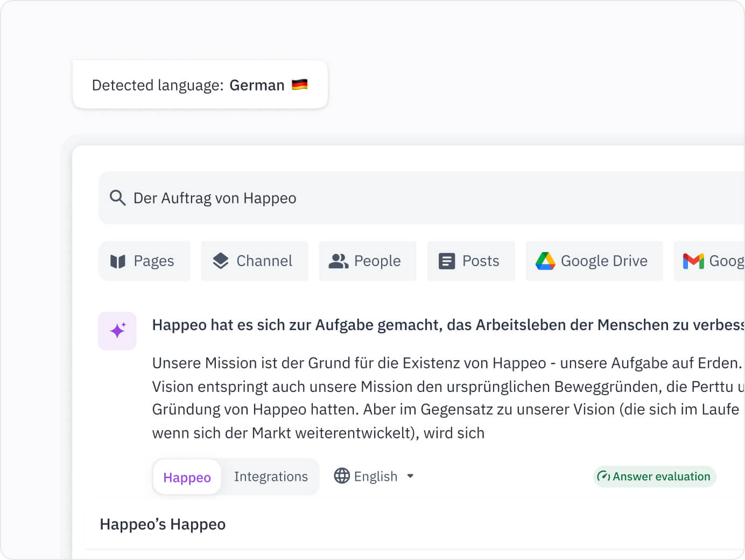Select the Google Drive filter chip
745x560 pixels.
pos(594,261)
